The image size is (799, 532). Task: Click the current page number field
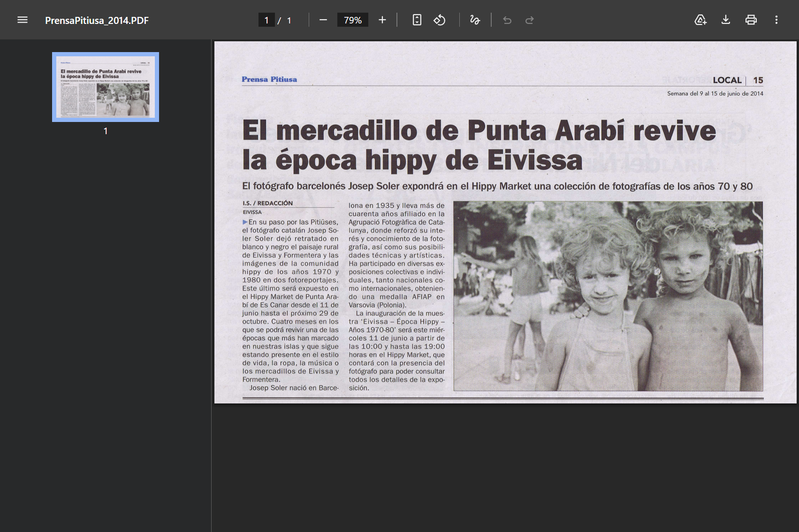266,20
